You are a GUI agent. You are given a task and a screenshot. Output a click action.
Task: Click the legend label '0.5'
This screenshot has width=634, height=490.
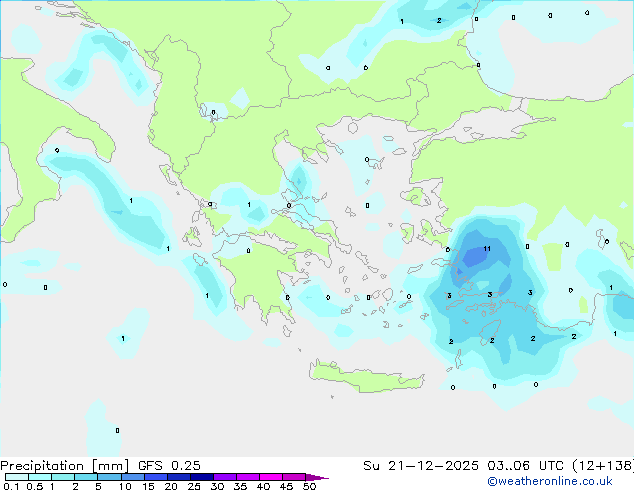[35, 486]
